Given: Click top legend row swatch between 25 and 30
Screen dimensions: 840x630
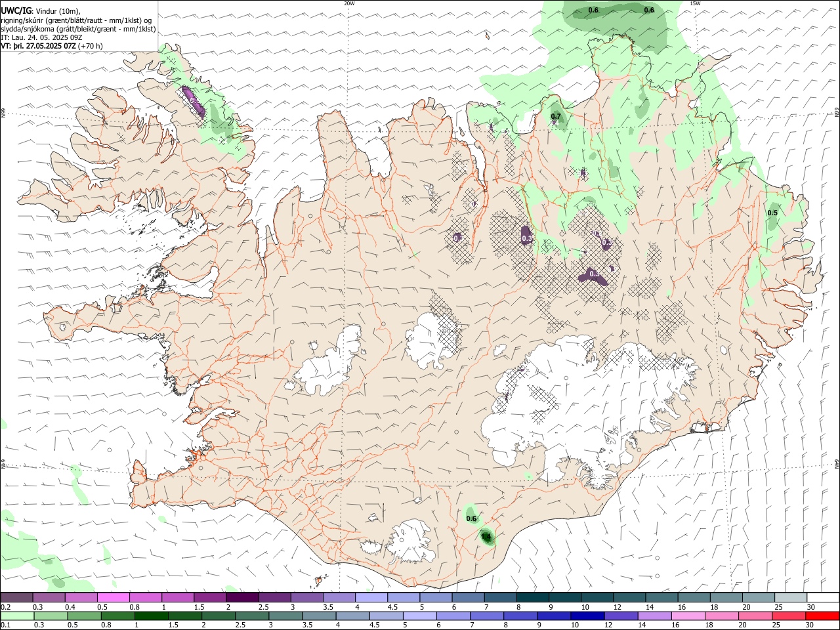Looking at the screenshot, I should (791, 597).
